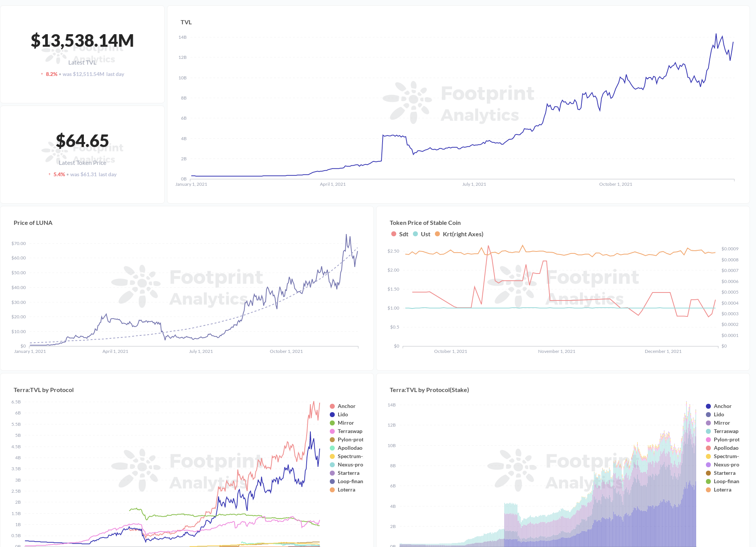Click the green Mirror legend dot
This screenshot has height=547, width=756.
332,423
